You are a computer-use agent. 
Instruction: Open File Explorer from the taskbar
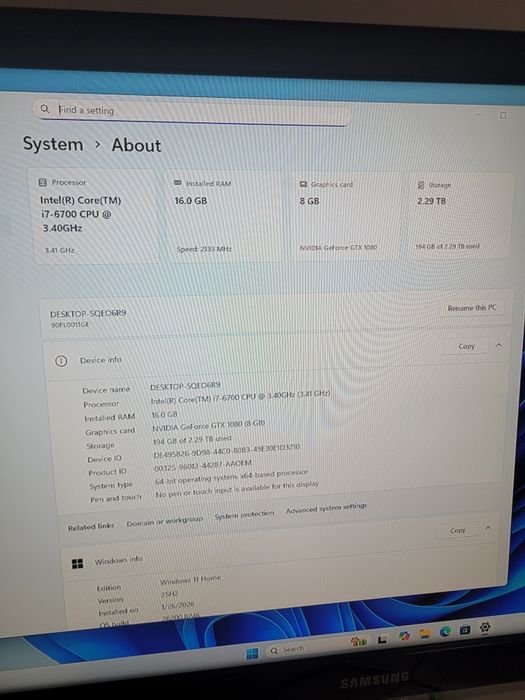pos(425,634)
